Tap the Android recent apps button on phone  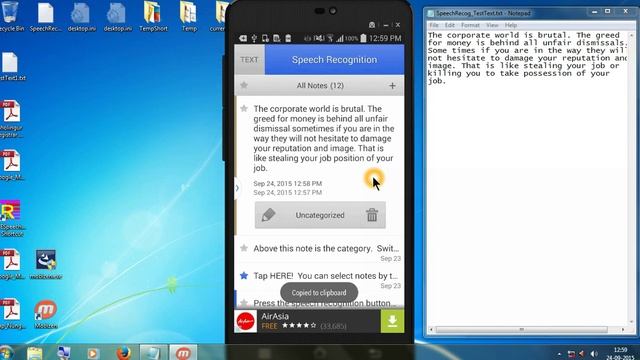[x=264, y=353]
